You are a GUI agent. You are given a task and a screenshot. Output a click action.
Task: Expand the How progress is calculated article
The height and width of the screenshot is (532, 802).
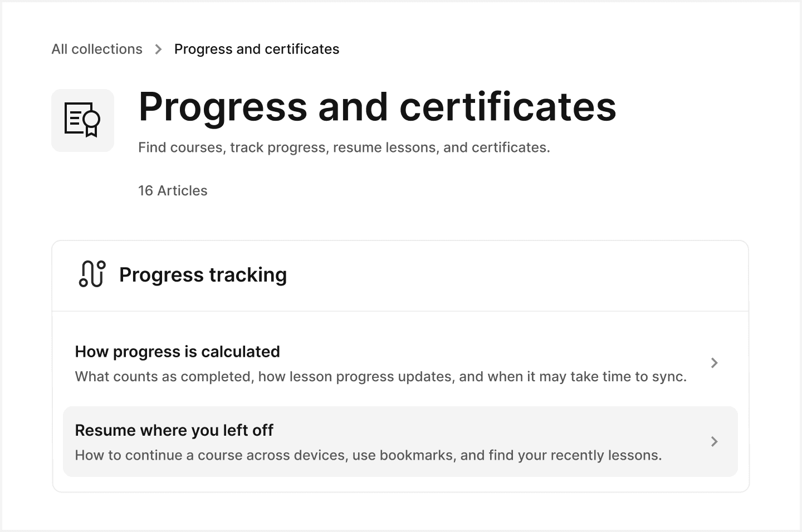click(x=390, y=363)
